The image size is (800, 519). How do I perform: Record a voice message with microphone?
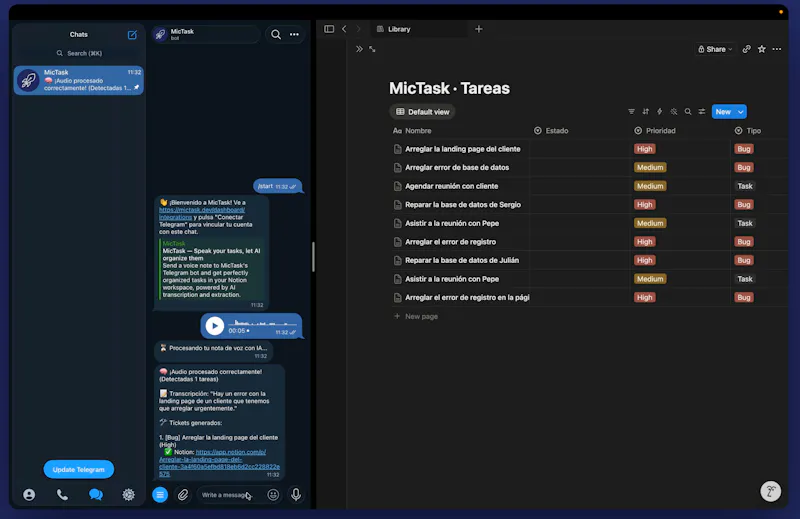(296, 494)
